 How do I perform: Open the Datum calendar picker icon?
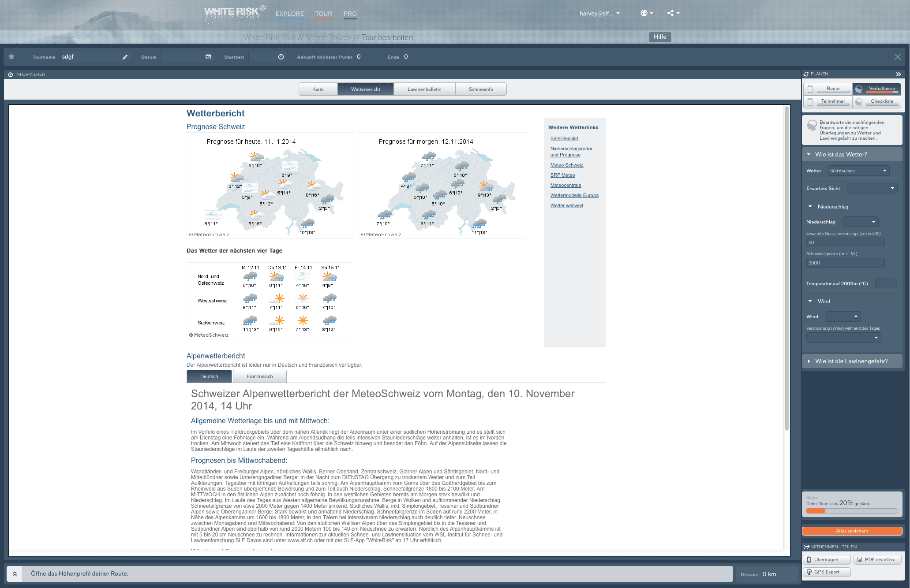(208, 57)
